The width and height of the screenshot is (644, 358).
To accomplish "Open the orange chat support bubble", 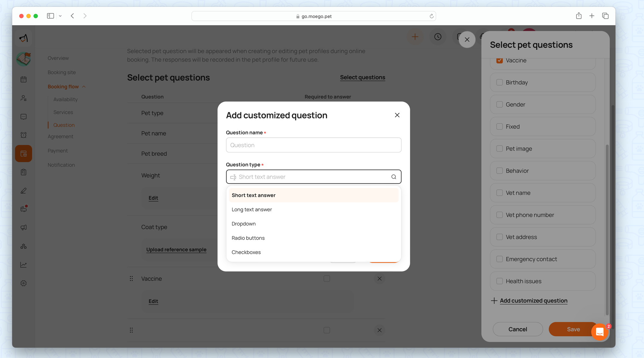I will tap(600, 332).
